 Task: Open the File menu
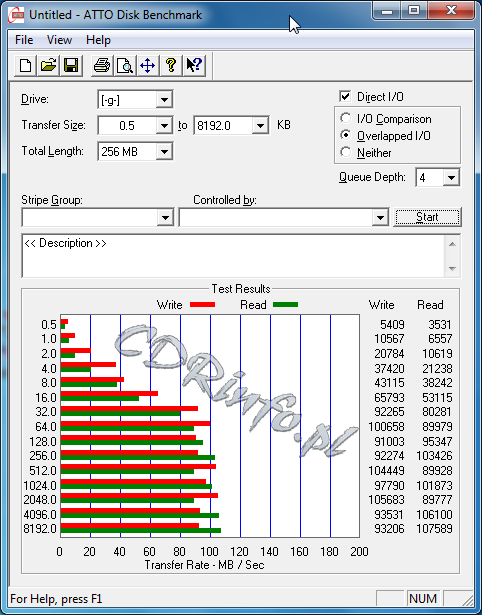click(x=24, y=40)
